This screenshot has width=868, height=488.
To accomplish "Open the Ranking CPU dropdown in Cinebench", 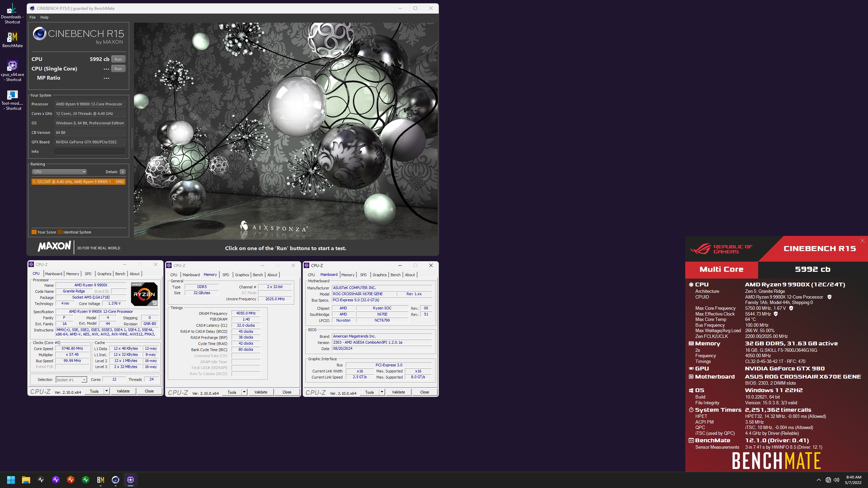I will point(59,172).
